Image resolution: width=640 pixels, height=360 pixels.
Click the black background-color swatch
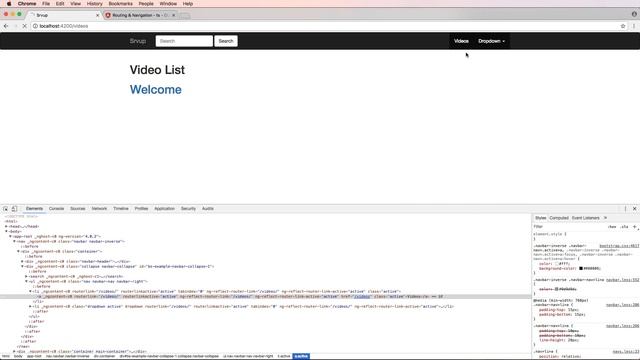(x=581, y=268)
